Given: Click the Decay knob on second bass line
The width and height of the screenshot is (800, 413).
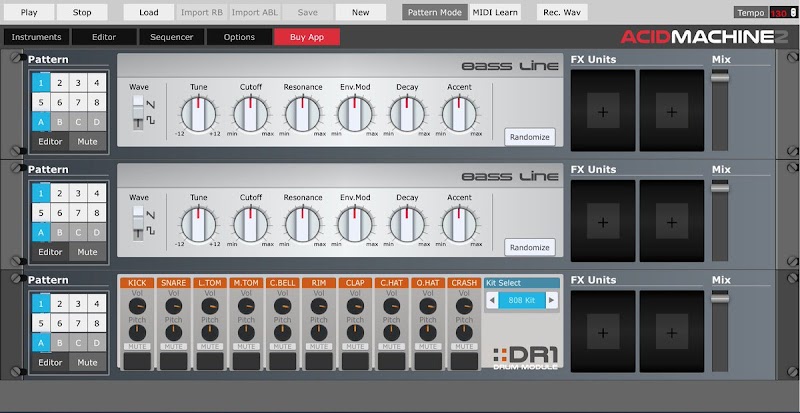Looking at the screenshot, I should click(407, 224).
